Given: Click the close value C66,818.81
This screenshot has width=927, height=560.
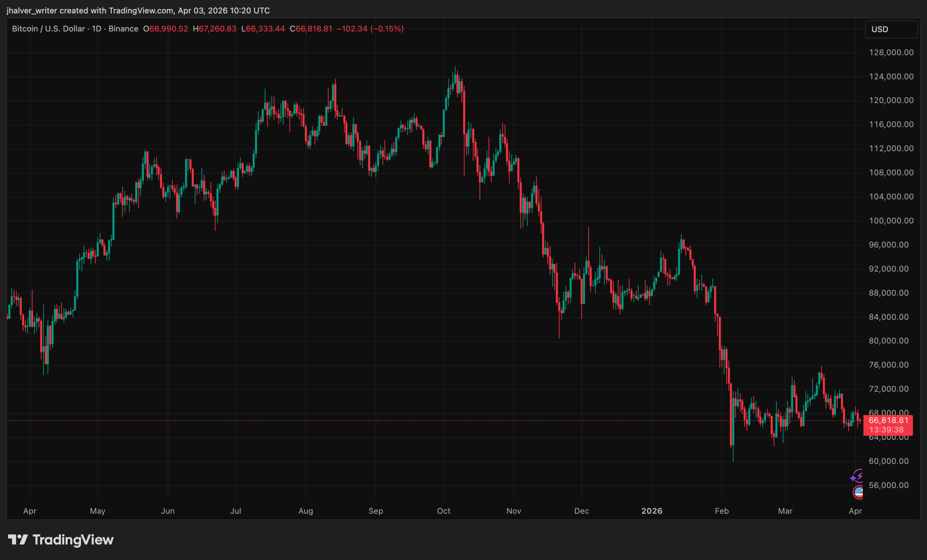Looking at the screenshot, I should click(311, 28).
